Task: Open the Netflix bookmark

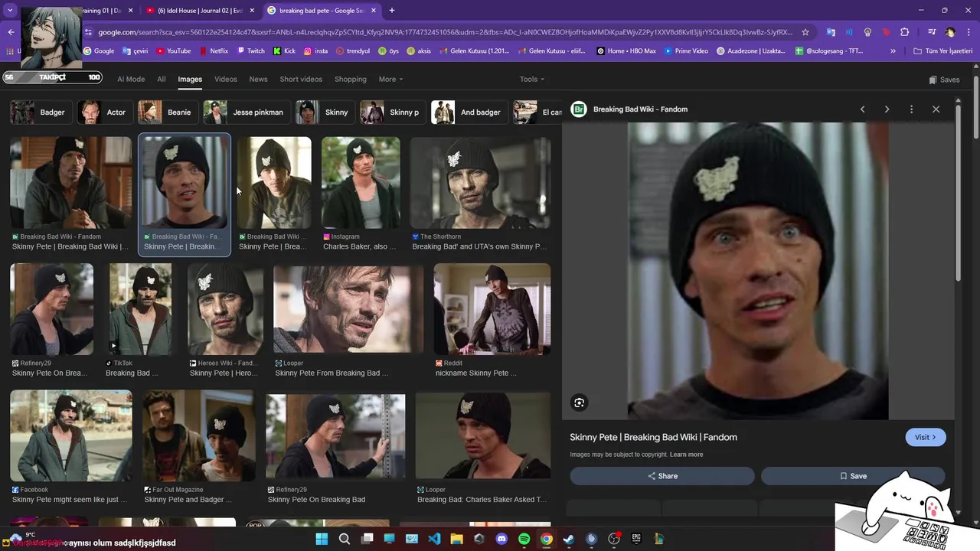Action: [x=214, y=51]
